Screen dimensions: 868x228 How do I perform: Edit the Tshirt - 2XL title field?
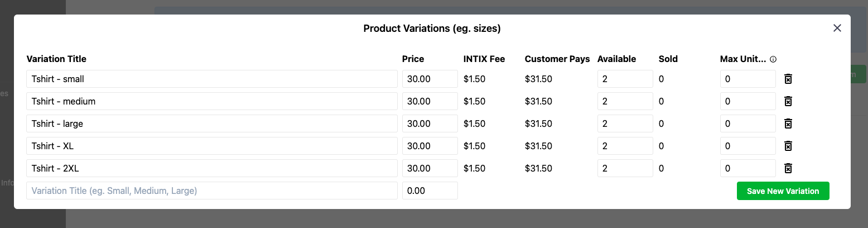click(x=212, y=168)
